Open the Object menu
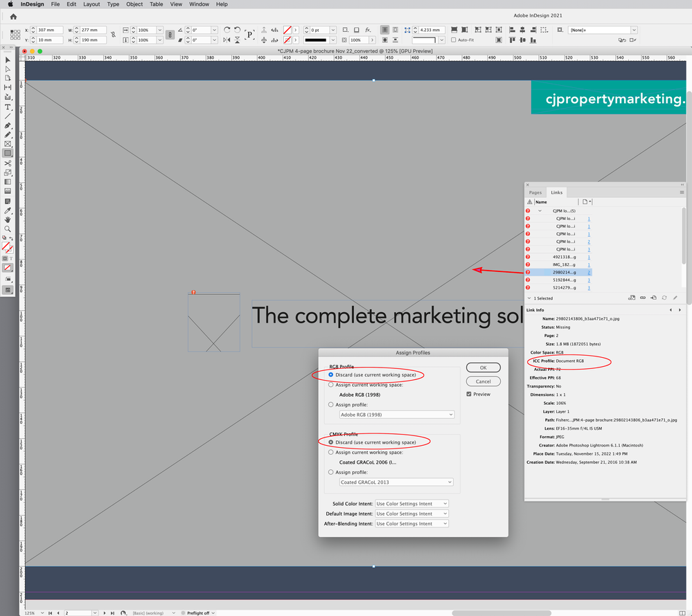Image resolution: width=692 pixels, height=616 pixels. pyautogui.click(x=134, y=4)
